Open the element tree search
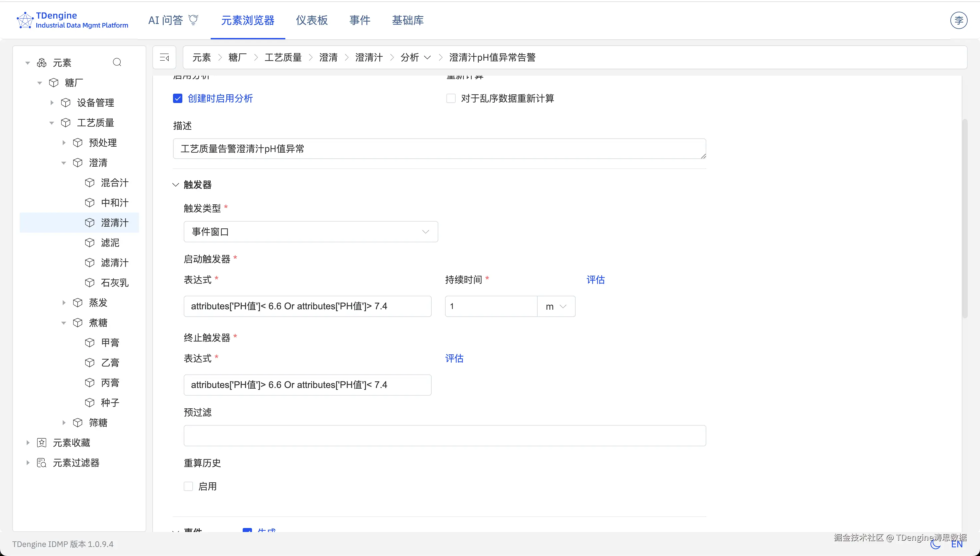 (x=117, y=62)
